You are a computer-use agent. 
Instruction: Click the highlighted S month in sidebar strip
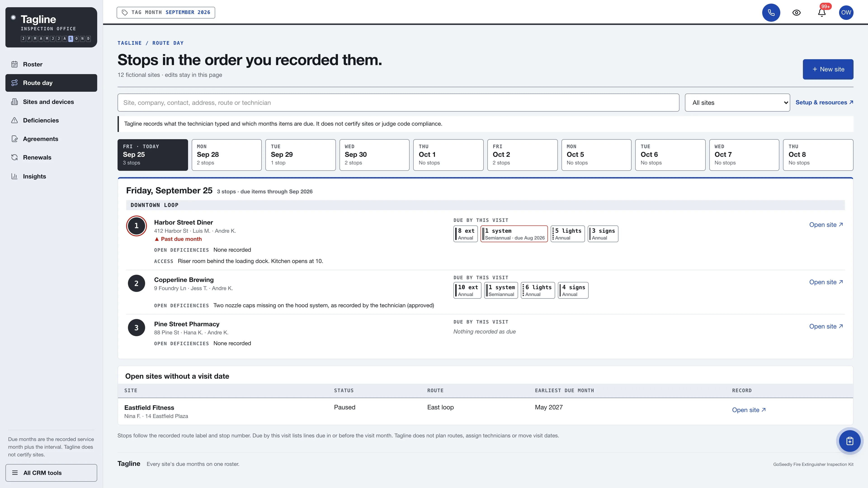[71, 39]
